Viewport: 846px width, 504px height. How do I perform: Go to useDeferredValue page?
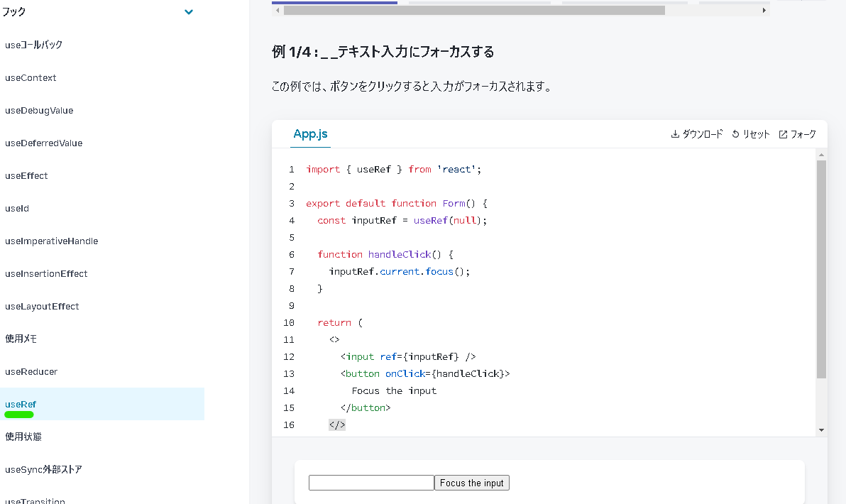point(44,143)
